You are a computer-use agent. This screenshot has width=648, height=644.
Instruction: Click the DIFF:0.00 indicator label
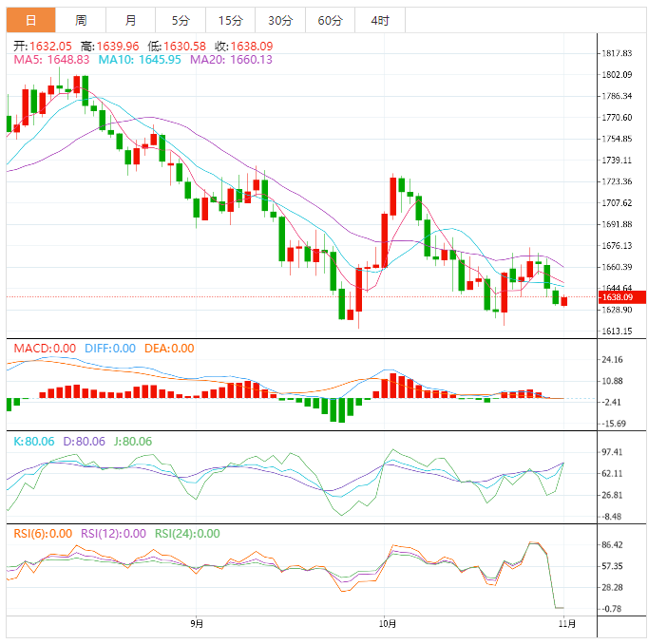tap(110, 349)
